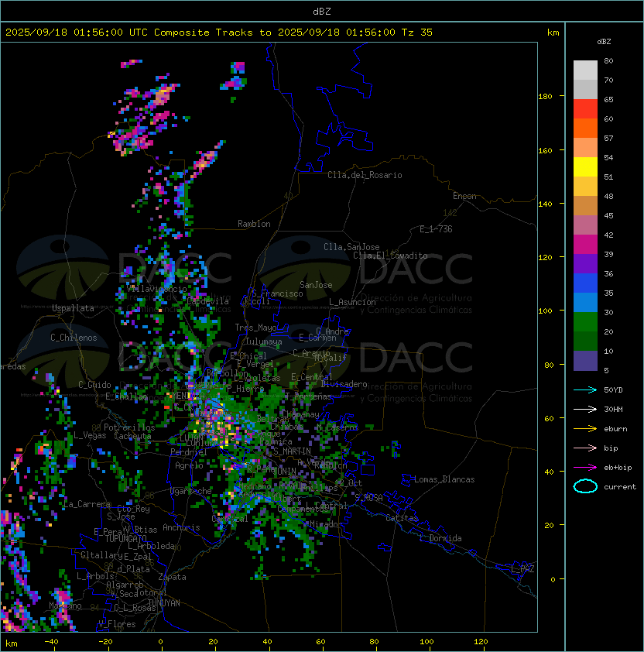Click the 'Agrelo' map label

pos(189,465)
